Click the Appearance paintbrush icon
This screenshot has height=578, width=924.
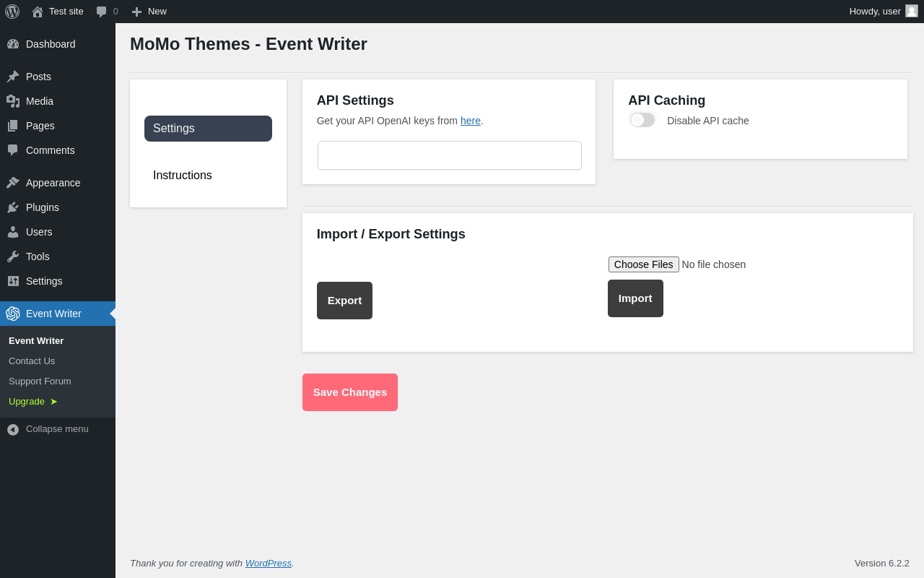(13, 183)
